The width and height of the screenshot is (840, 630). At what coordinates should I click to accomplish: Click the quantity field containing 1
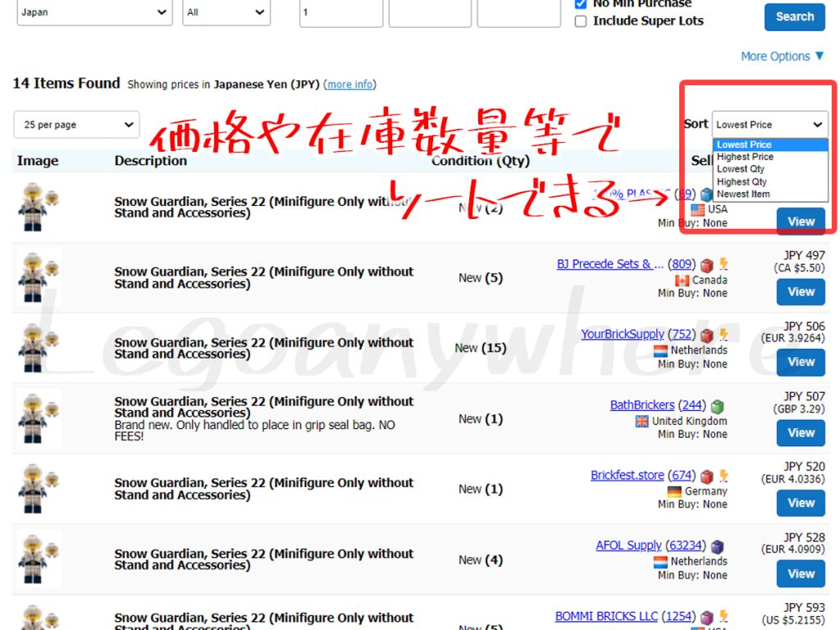pyautogui.click(x=341, y=12)
